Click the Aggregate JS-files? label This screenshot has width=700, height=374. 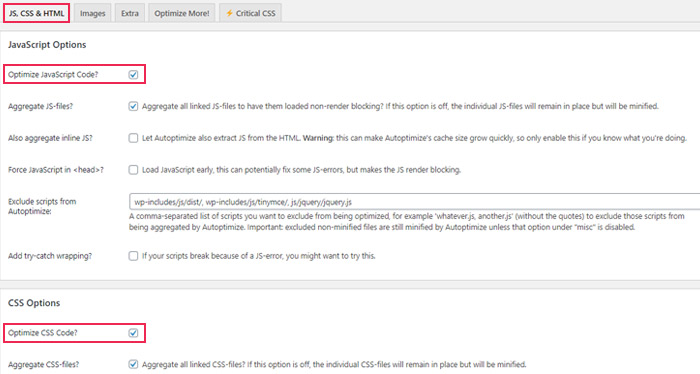click(x=40, y=106)
